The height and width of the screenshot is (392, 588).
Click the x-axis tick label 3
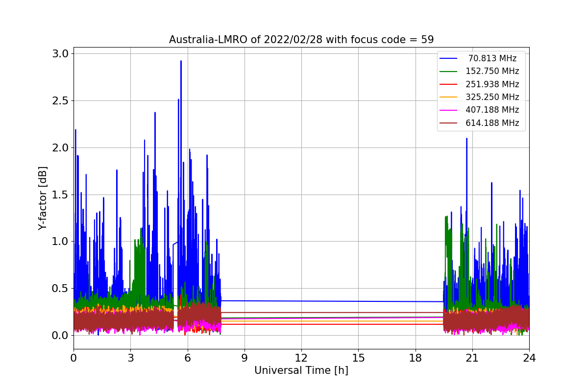click(130, 358)
